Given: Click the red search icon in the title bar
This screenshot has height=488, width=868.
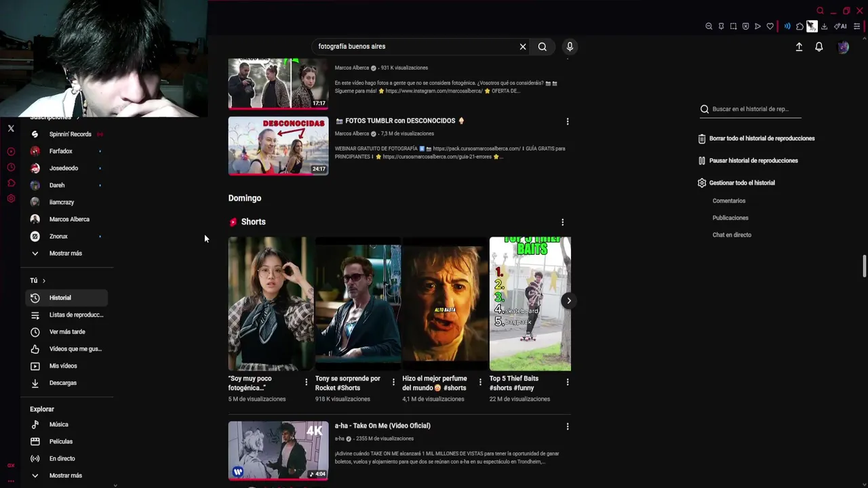Looking at the screenshot, I should tap(820, 10).
